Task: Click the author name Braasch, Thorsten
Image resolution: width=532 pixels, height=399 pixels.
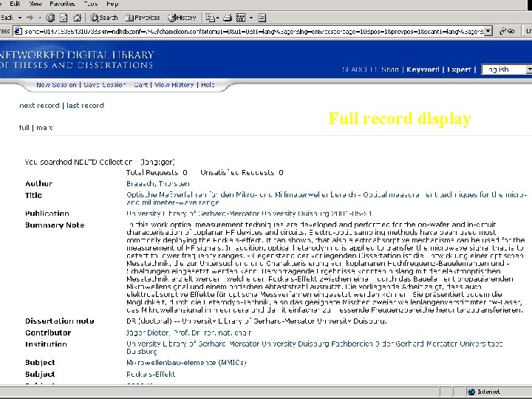Action: coord(158,183)
